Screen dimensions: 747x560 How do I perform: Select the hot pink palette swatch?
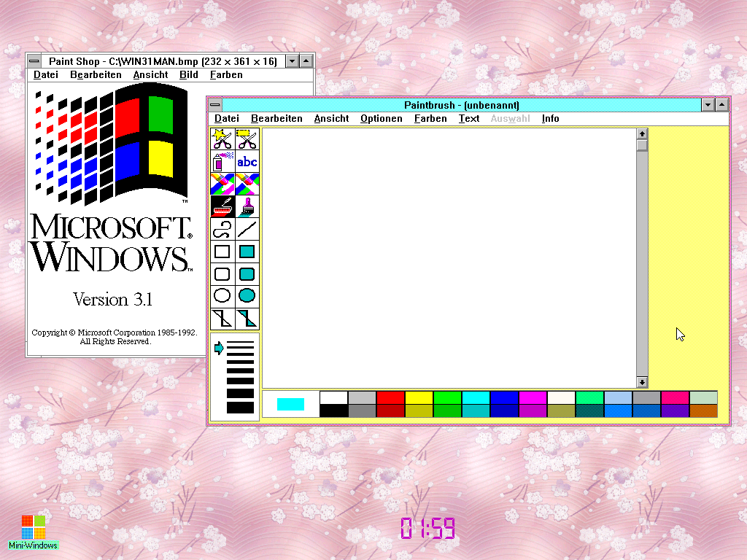675,397
